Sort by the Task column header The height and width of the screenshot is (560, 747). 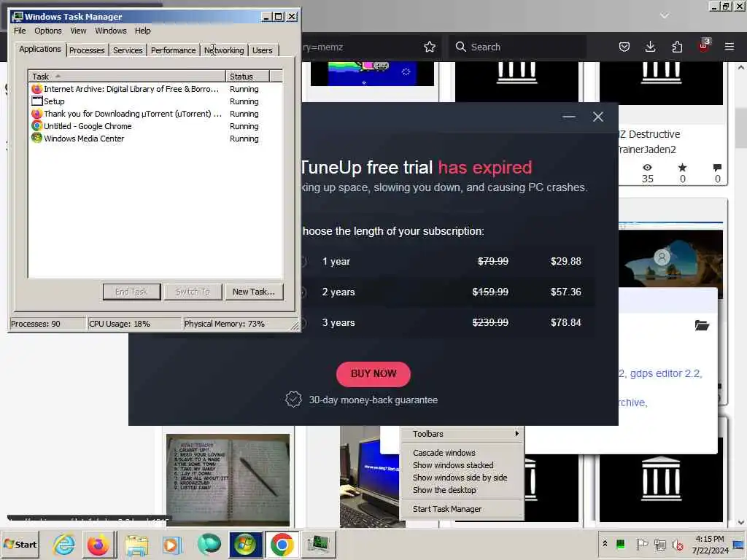pyautogui.click(x=127, y=76)
